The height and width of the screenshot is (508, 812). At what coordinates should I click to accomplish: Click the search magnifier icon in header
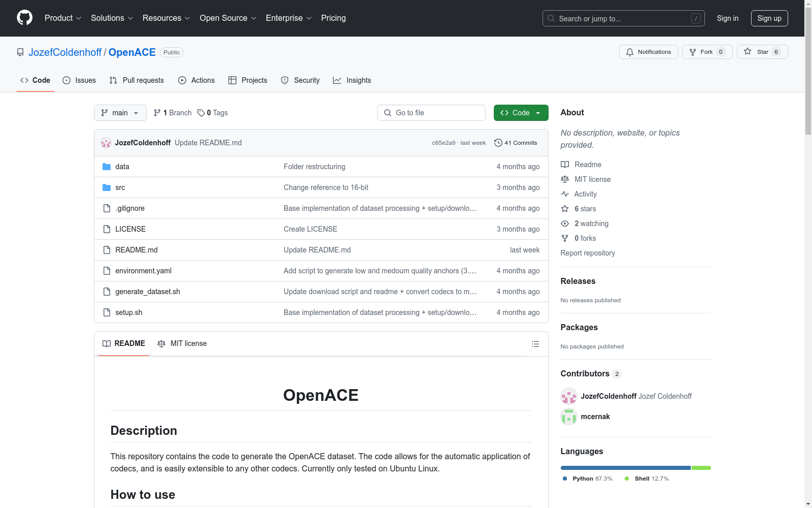click(551, 18)
